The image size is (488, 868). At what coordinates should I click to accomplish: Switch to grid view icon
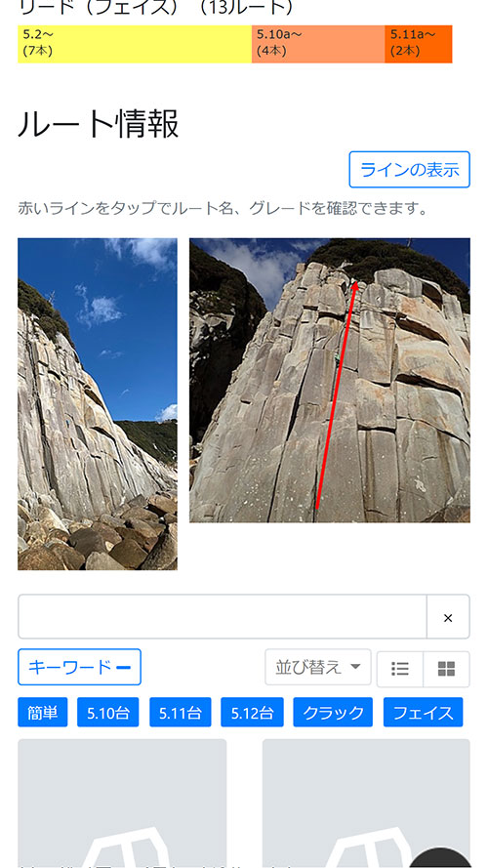446,669
